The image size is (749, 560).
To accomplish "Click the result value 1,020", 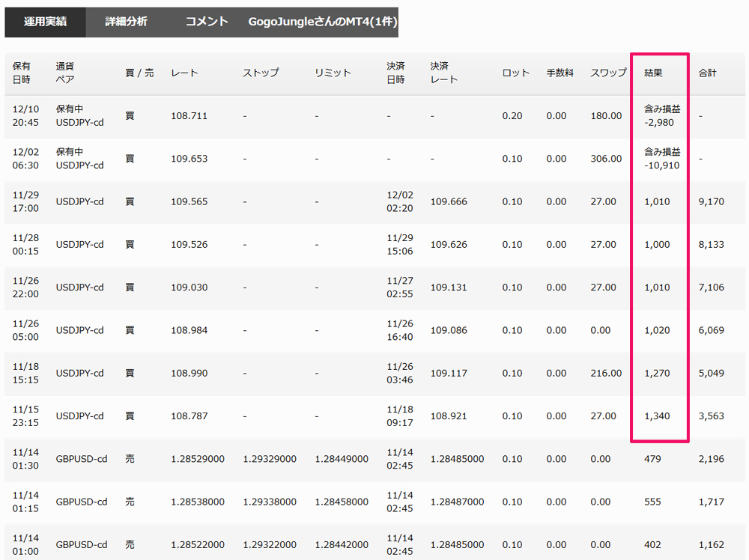I will click(658, 330).
